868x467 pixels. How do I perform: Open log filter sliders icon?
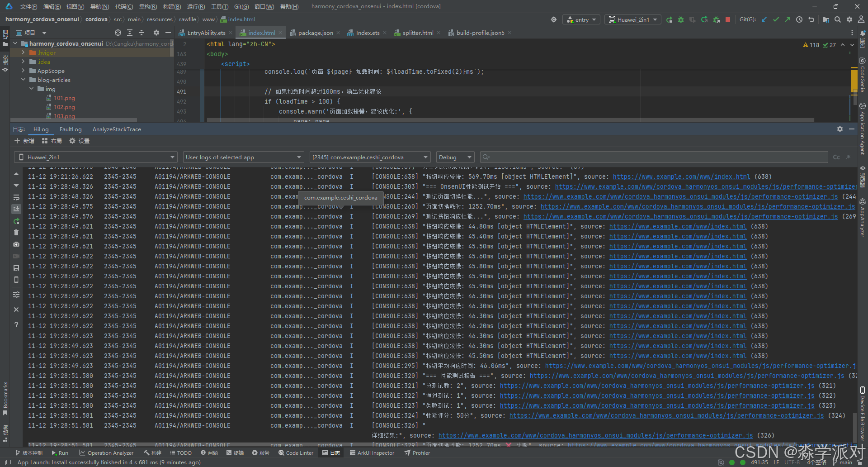coord(16,295)
